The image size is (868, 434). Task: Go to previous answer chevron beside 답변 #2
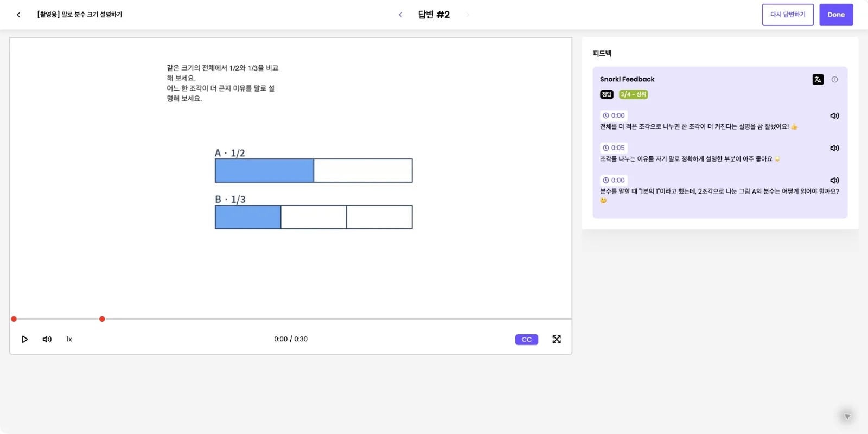[400, 15]
